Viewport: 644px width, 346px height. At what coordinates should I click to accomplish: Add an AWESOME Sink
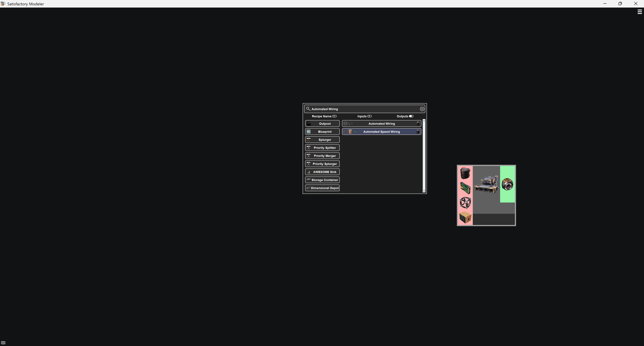322,172
